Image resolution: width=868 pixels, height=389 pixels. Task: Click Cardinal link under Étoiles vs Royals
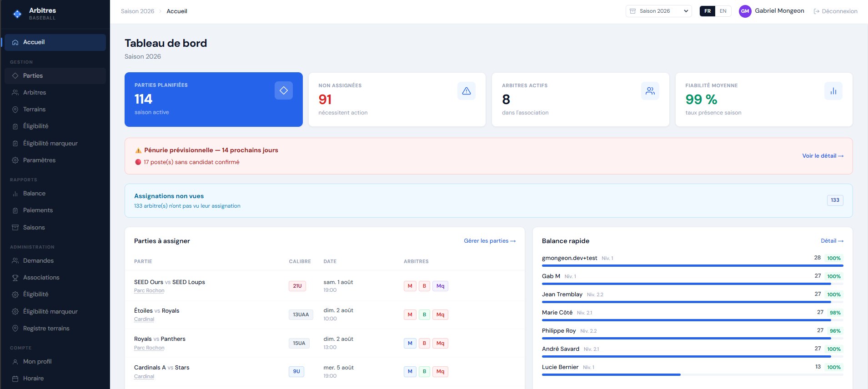pyautogui.click(x=144, y=319)
